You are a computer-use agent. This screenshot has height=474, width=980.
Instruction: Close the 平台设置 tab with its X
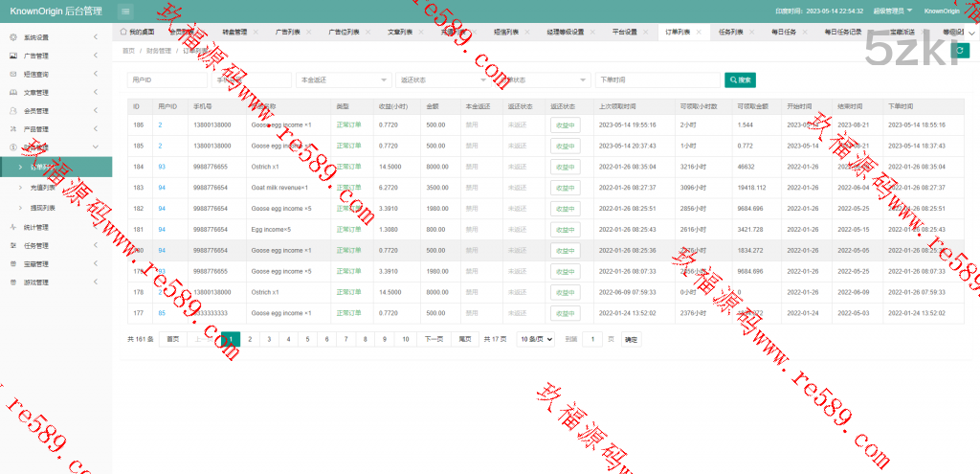pos(646,32)
